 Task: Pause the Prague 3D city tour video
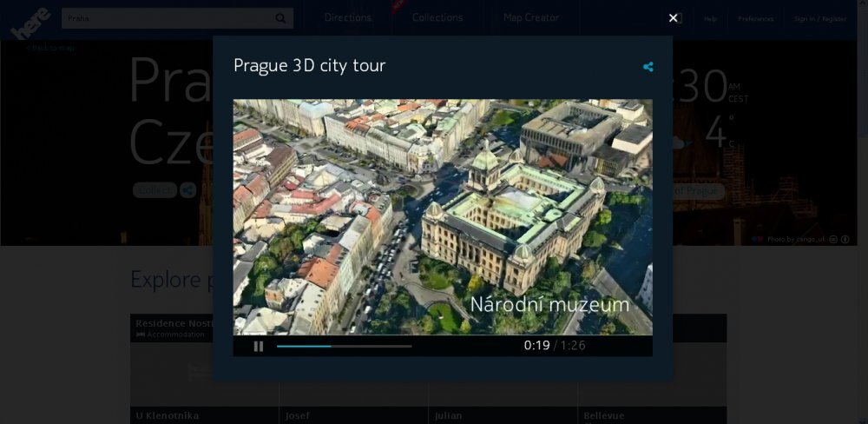pyautogui.click(x=258, y=346)
